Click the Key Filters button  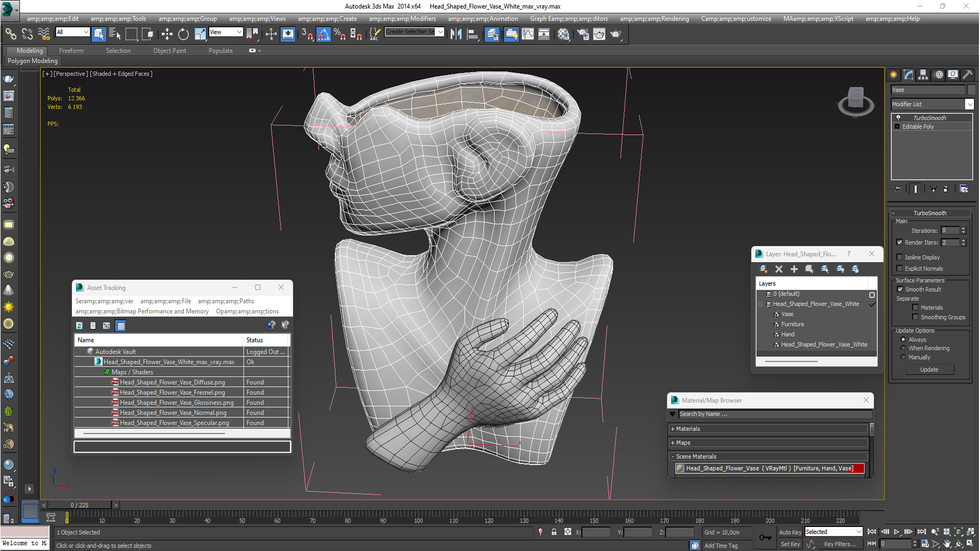click(840, 544)
